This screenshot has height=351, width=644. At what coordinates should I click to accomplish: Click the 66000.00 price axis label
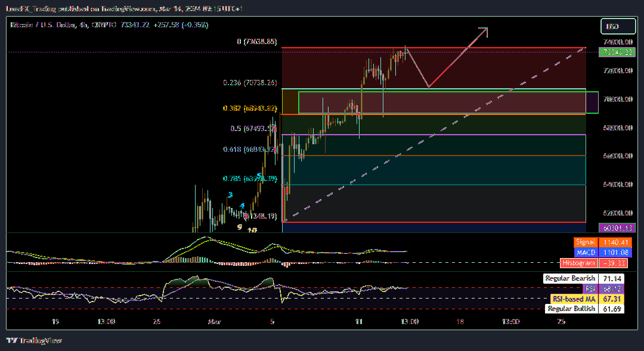tap(618, 156)
